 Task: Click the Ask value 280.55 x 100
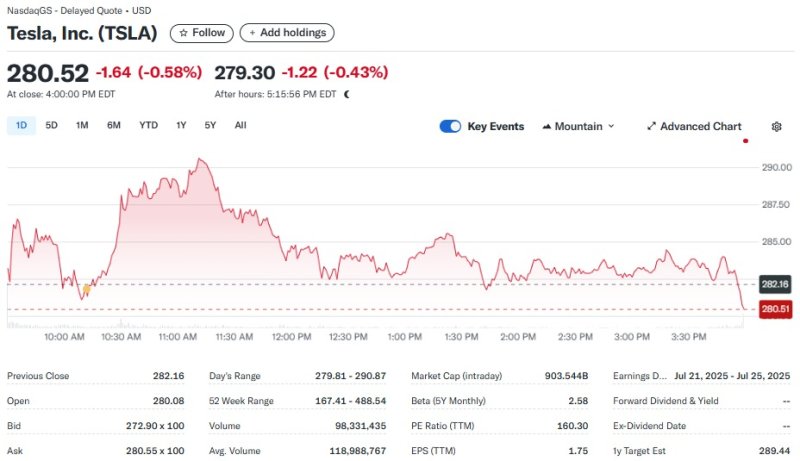coord(155,451)
